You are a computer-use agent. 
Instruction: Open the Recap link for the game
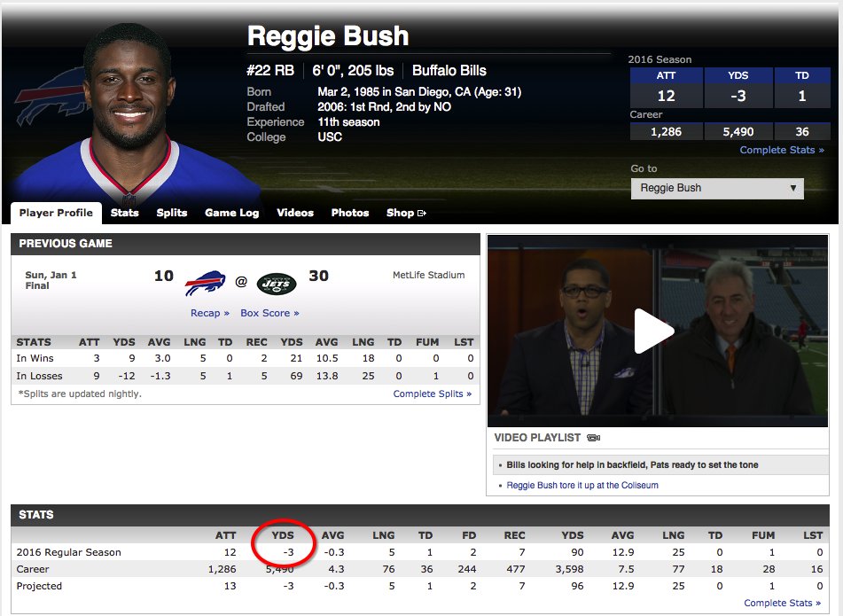coord(210,313)
